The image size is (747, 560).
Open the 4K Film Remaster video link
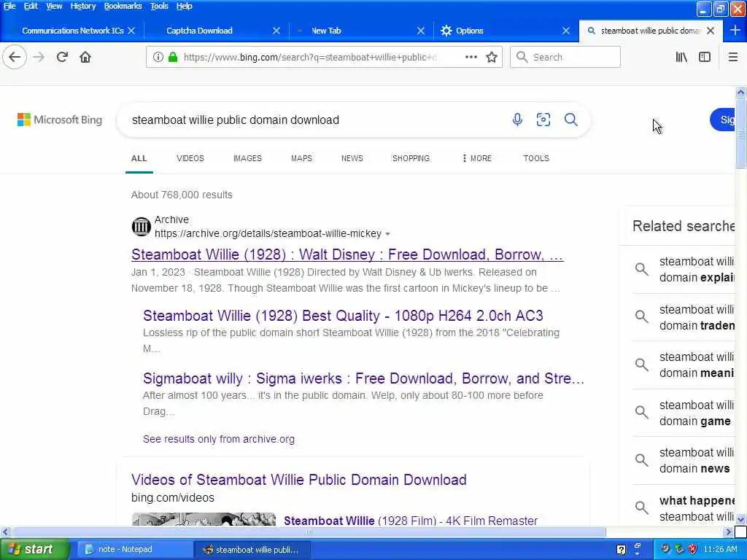[411, 521]
